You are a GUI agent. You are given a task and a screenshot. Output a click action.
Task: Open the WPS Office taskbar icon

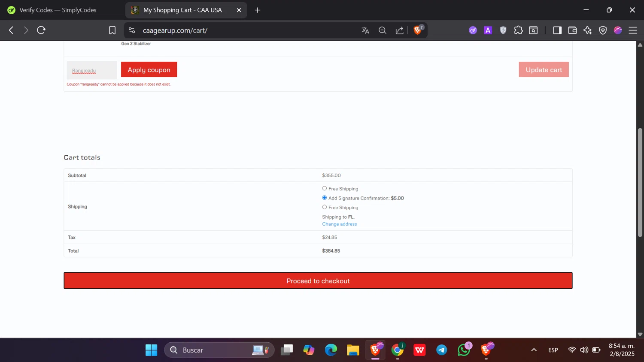click(419, 350)
